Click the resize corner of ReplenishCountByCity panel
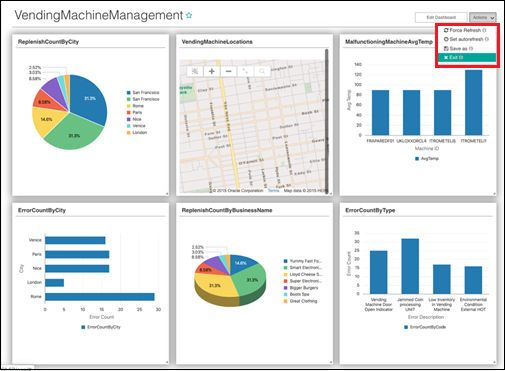The image size is (505, 371). click(167, 194)
